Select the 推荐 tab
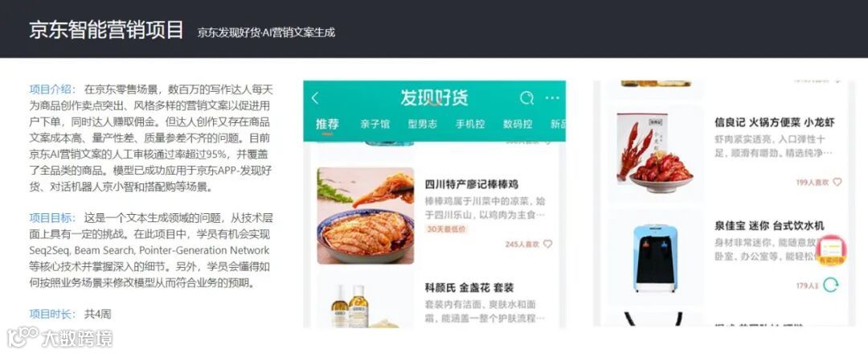The height and width of the screenshot is (354, 868). (327, 124)
